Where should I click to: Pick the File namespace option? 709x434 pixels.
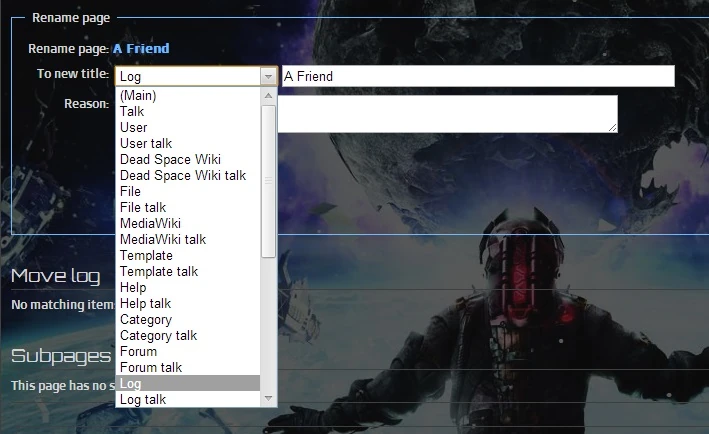(x=188, y=191)
